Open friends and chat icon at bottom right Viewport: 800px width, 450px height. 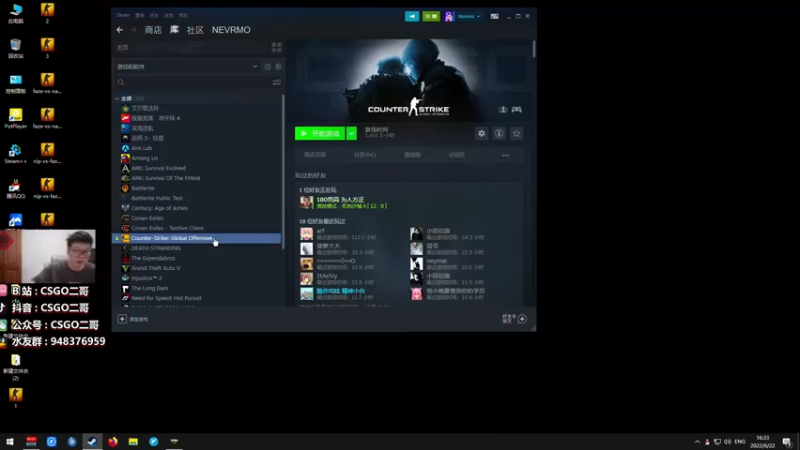point(521,319)
